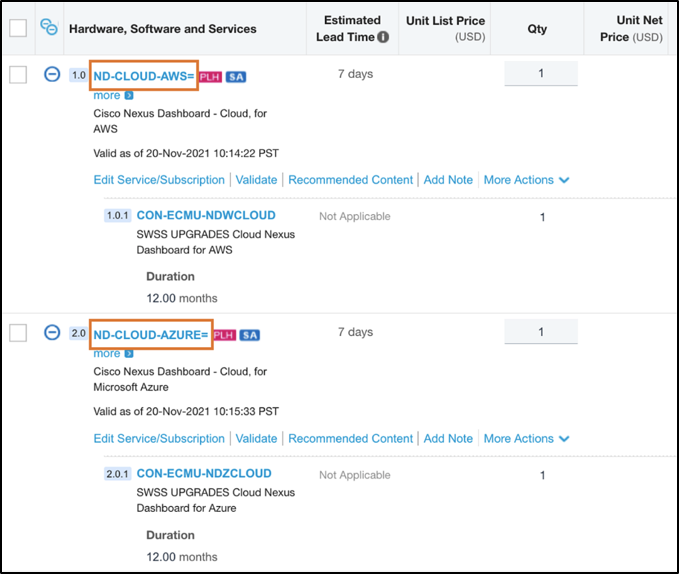
Task: Check the box for line 1.0 ND-CLOUD-AWS=
Action: (x=18, y=75)
